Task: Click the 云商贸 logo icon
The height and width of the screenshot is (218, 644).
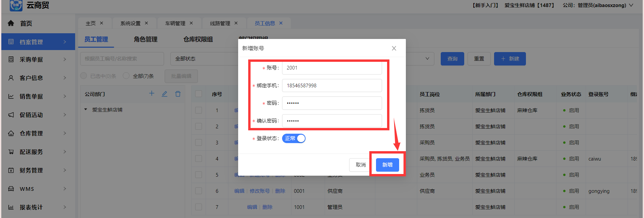Action: (x=16, y=5)
